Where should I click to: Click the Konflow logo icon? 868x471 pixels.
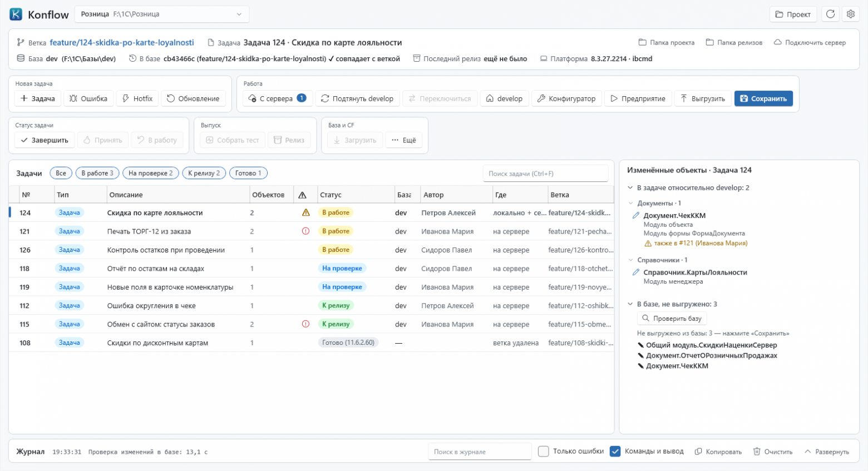pyautogui.click(x=16, y=14)
